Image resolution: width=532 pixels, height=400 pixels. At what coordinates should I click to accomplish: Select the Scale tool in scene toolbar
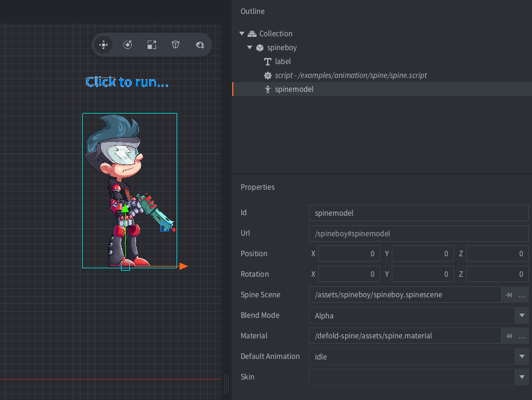click(x=152, y=45)
